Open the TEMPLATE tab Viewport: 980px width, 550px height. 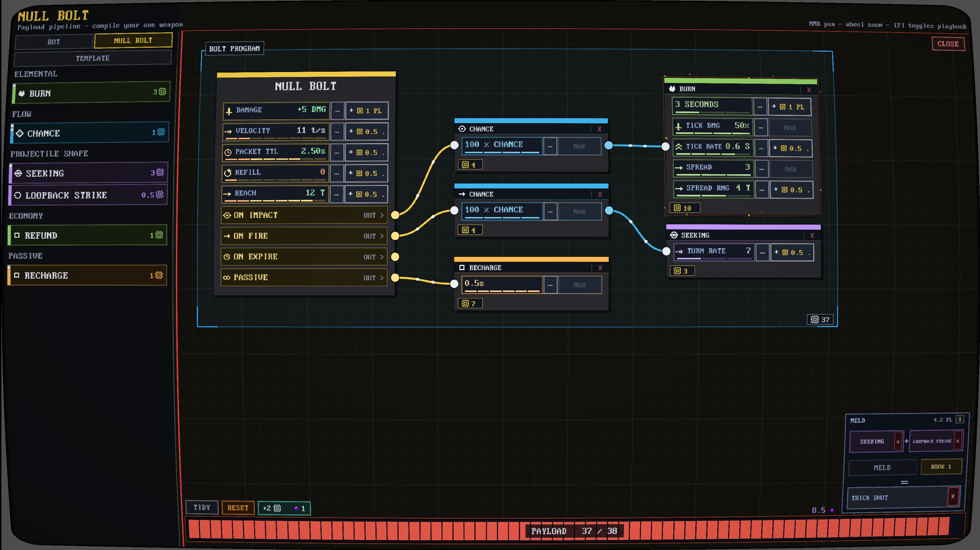coord(93,58)
